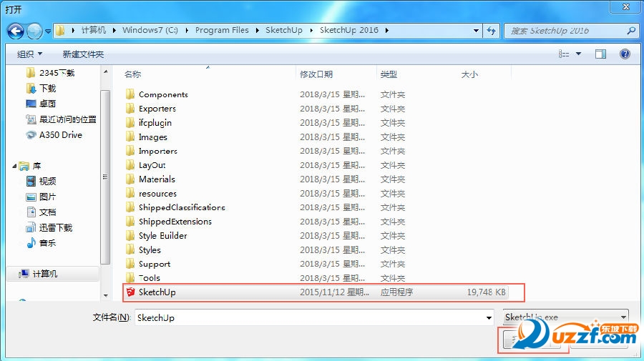Open the file type filter dropdown
This screenshot has height=361, width=644.
tap(623, 317)
